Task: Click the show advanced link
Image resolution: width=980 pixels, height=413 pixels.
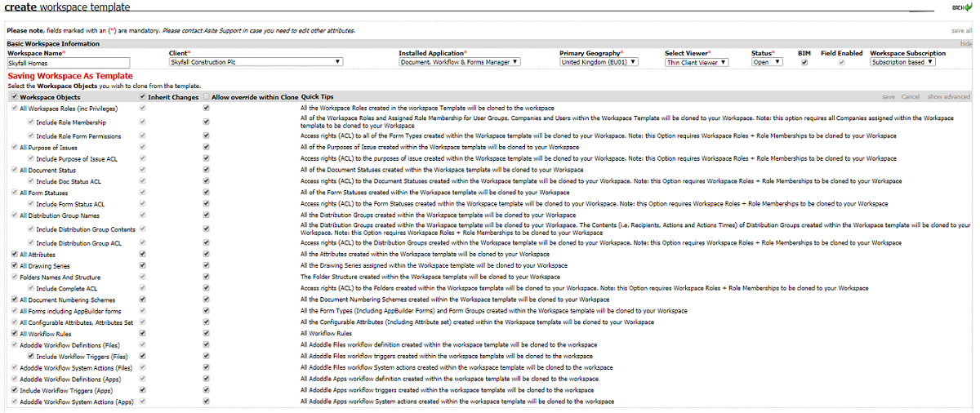Action: tap(949, 97)
